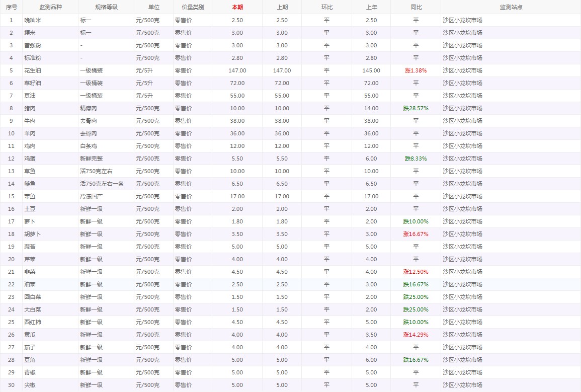Click the 监测站点 column header
The width and height of the screenshot is (581, 392).
tap(511, 7)
